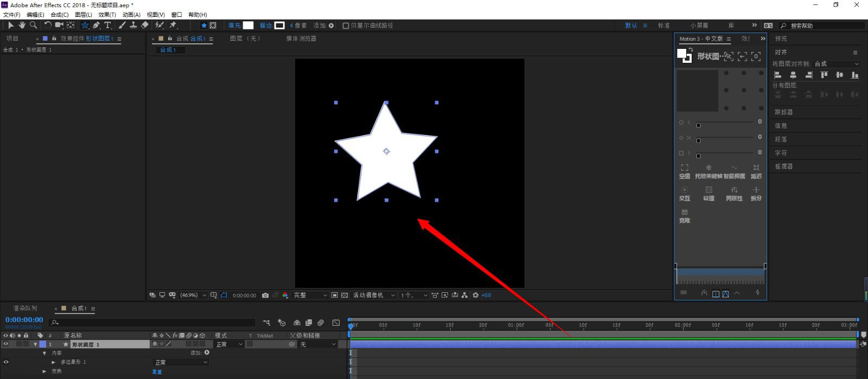Open the 完整 resolution dropdown
This screenshot has width=868, height=379.
point(310,296)
